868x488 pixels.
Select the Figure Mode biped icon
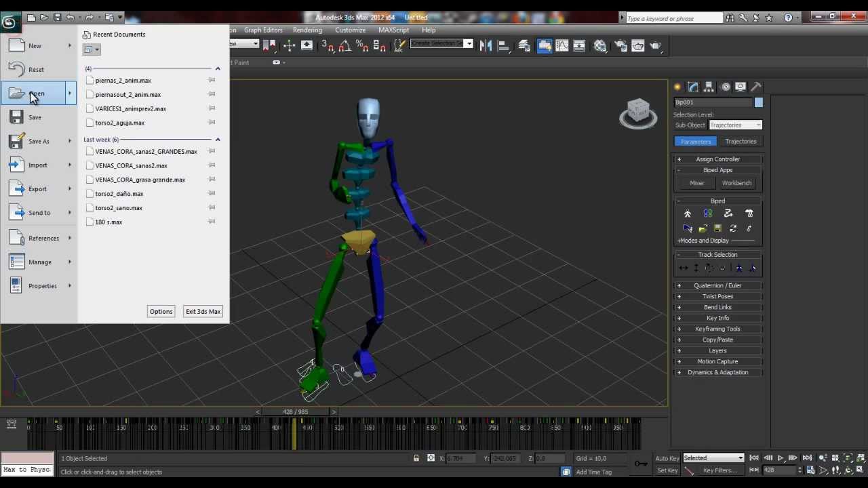(x=687, y=213)
